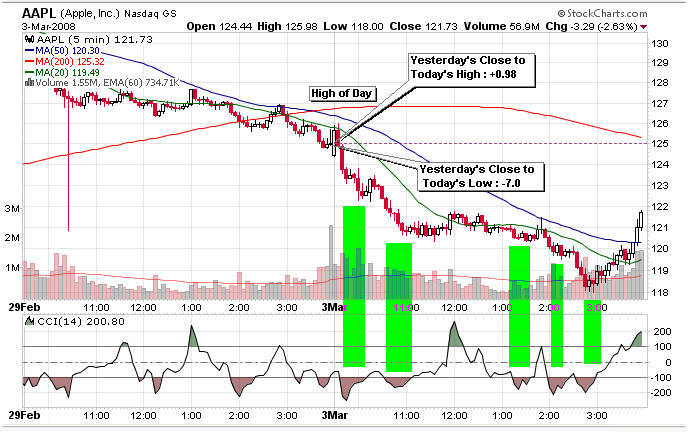Click the candlestick icon beside AAPL (5 min)
Viewport: 688px width, 432px height.
point(29,39)
